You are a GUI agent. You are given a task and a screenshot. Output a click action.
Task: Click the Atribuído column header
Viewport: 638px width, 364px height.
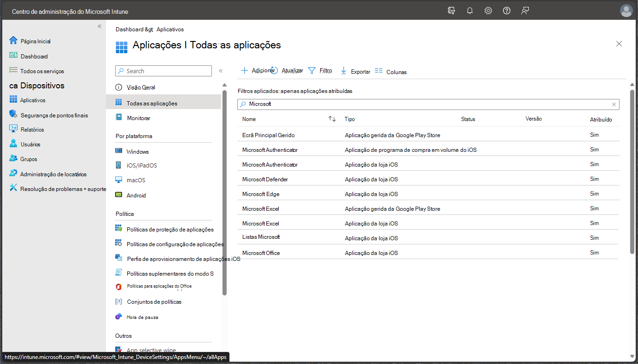pyautogui.click(x=601, y=119)
